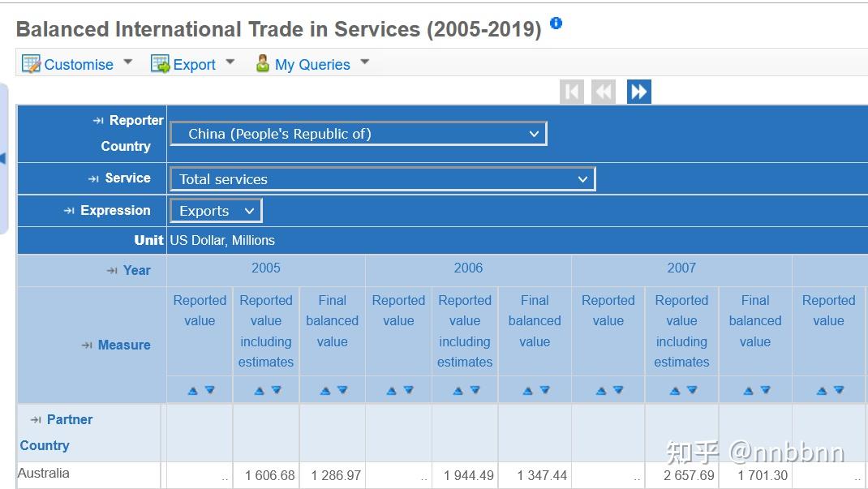Image resolution: width=868 pixels, height=489 pixels.
Task: Open the Total services dropdown
Action: [381, 178]
